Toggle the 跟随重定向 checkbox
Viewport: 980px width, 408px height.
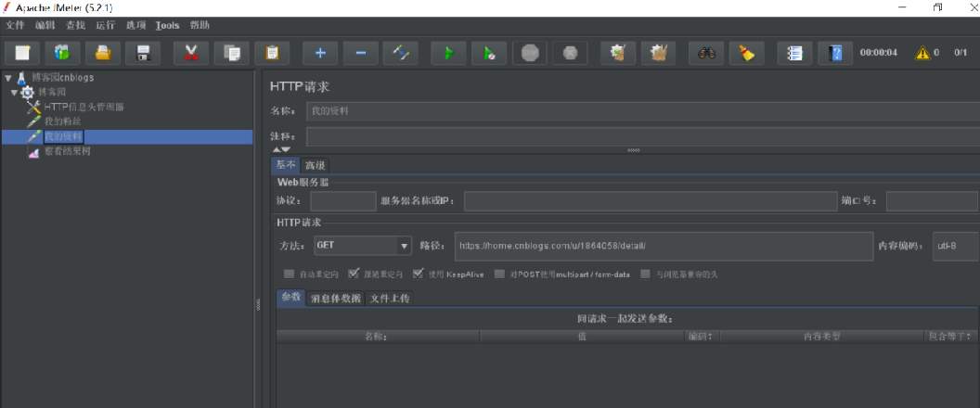pyautogui.click(x=354, y=274)
